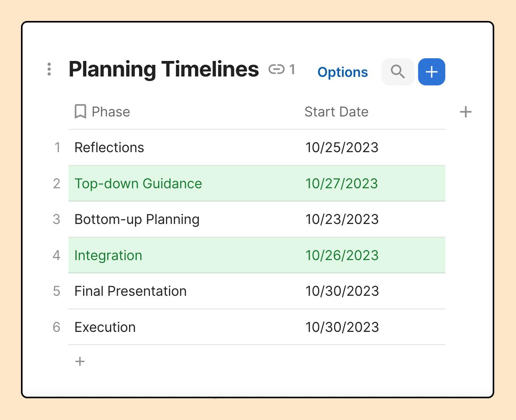Select the Integration phase cell
Image resolution: width=516 pixels, height=420 pixels.
pos(108,255)
